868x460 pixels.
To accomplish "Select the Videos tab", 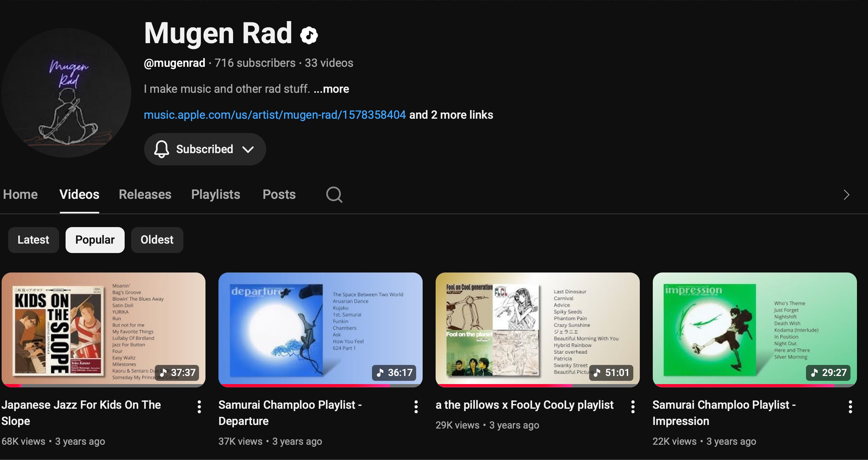I will pos(79,194).
